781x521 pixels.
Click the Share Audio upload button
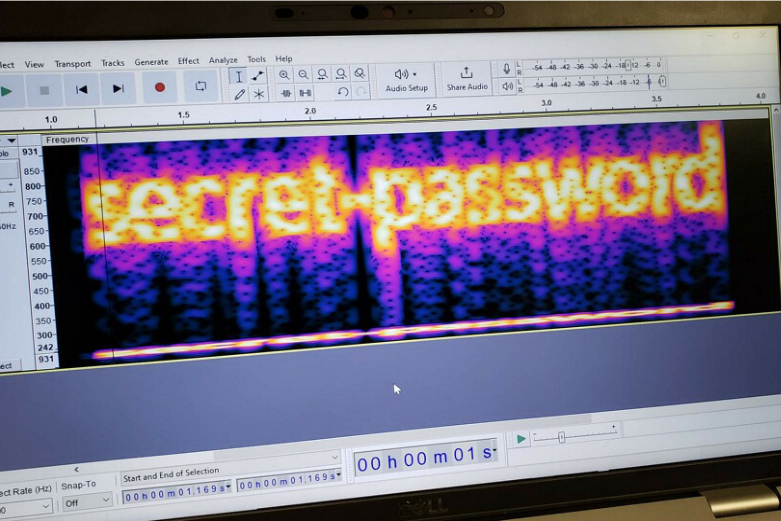click(467, 78)
